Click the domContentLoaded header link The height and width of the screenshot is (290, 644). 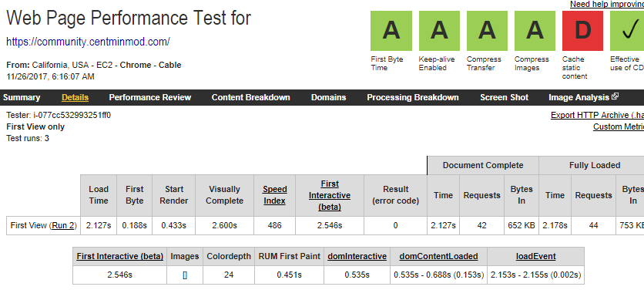click(438, 256)
